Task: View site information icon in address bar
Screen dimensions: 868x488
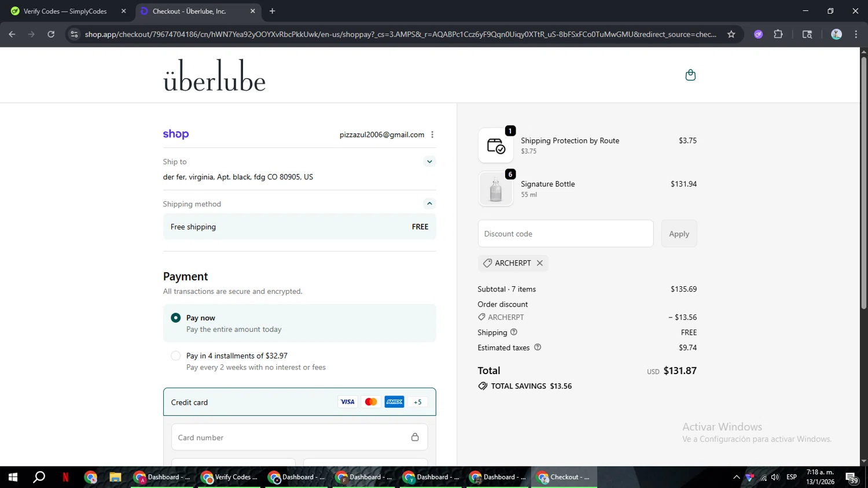Action: tap(74, 34)
